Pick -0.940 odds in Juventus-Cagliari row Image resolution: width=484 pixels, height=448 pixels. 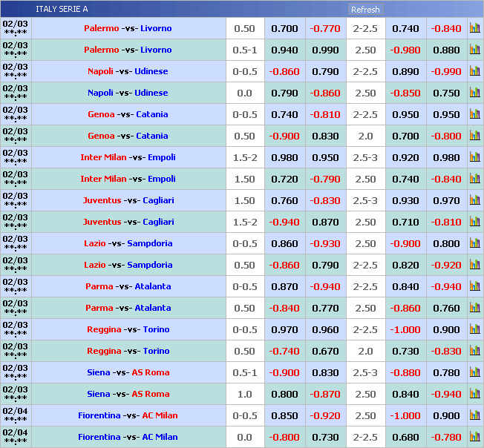[284, 222]
